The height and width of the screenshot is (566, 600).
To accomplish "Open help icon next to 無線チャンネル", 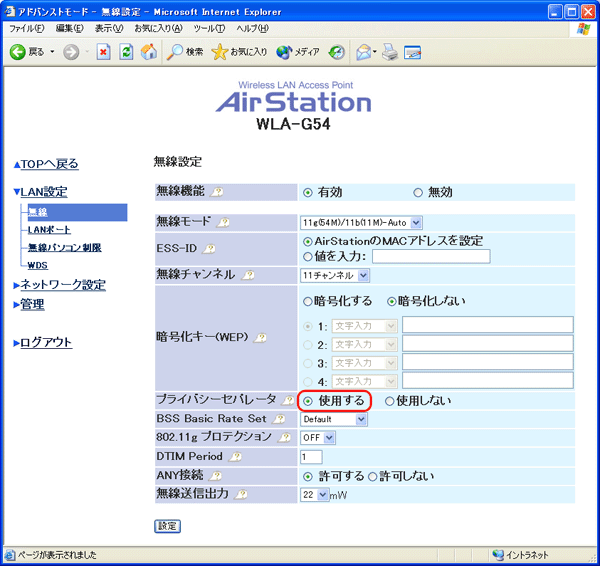I will click(x=247, y=275).
